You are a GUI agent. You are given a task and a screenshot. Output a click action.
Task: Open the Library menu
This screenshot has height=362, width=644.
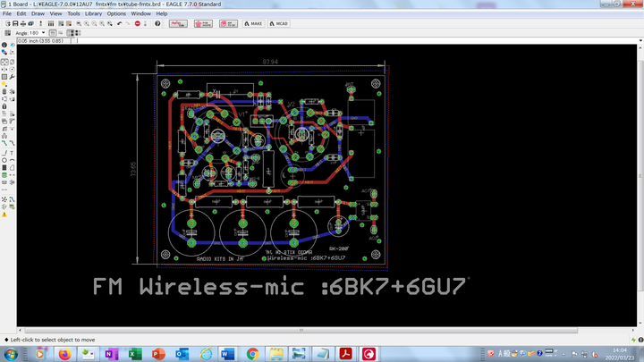coord(94,14)
